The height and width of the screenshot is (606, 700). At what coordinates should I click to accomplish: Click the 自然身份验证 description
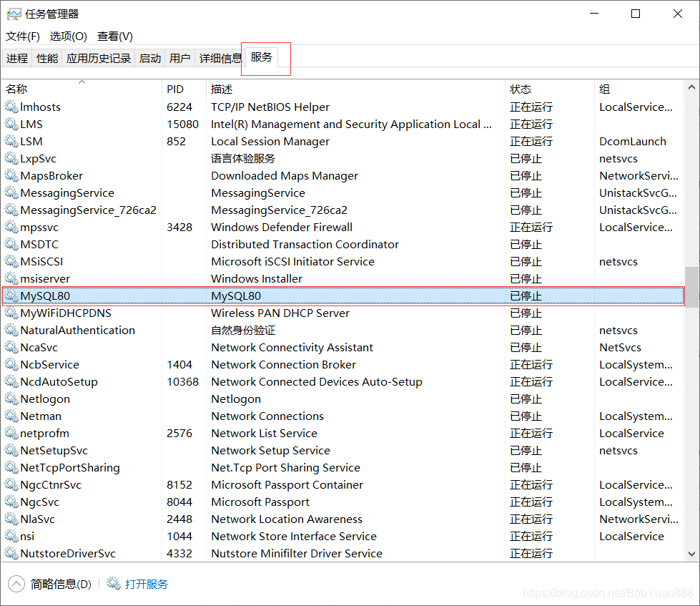[243, 331]
